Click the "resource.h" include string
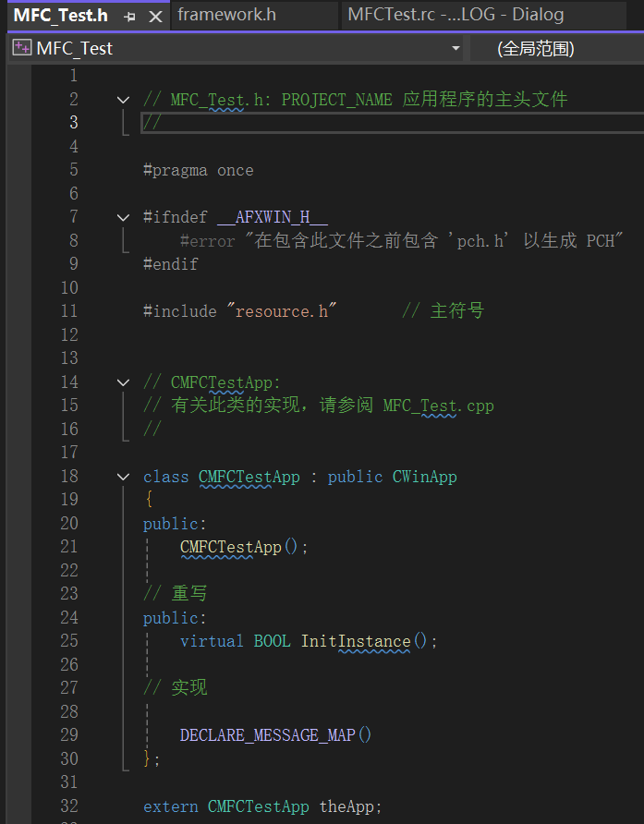This screenshot has width=644, height=824. [x=281, y=311]
